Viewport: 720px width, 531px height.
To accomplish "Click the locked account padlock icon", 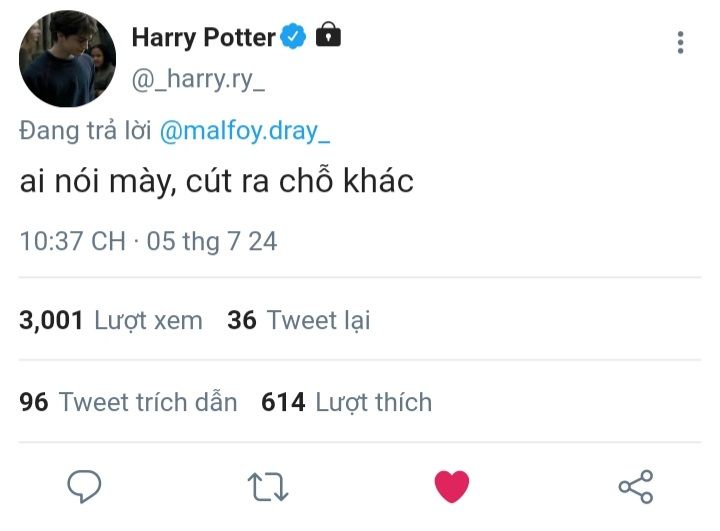I will coord(328,34).
